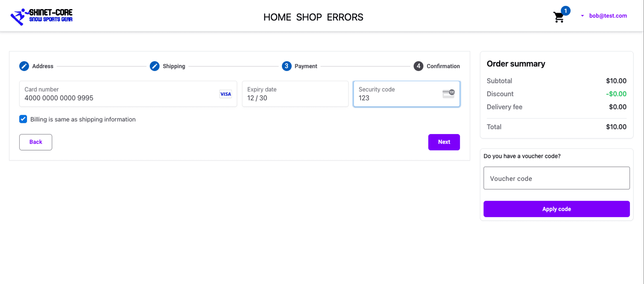Uncheck Billing is same as shipping checkbox

(23, 119)
